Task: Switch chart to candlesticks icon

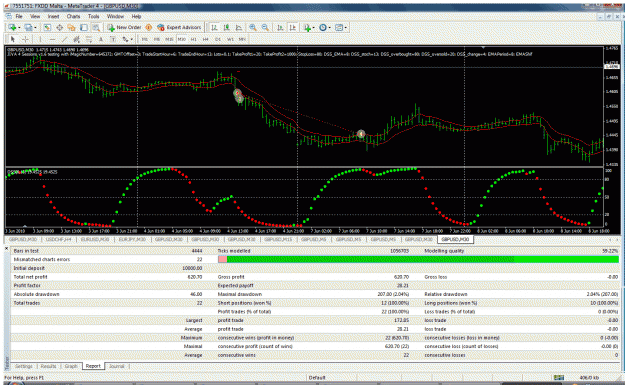Action: coord(226,28)
